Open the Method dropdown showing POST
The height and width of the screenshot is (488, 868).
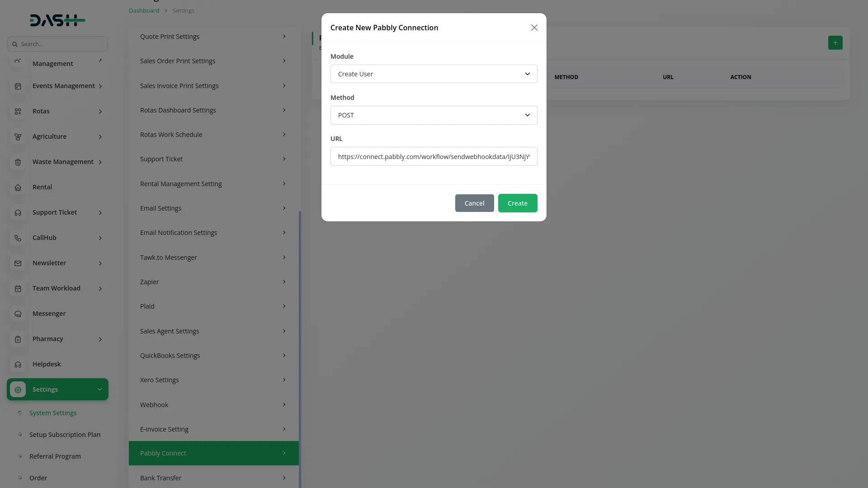coord(434,115)
